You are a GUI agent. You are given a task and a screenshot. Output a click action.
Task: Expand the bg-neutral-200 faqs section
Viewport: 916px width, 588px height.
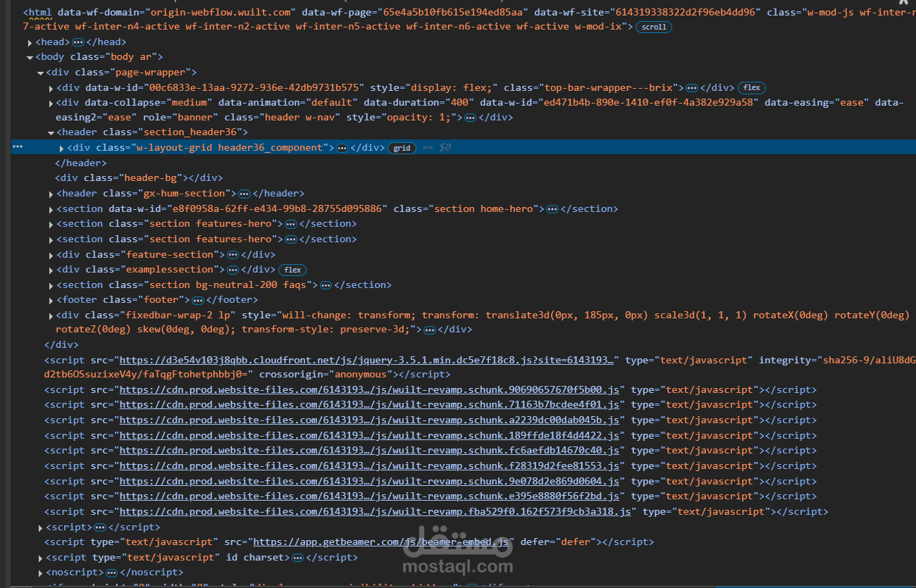click(x=51, y=285)
